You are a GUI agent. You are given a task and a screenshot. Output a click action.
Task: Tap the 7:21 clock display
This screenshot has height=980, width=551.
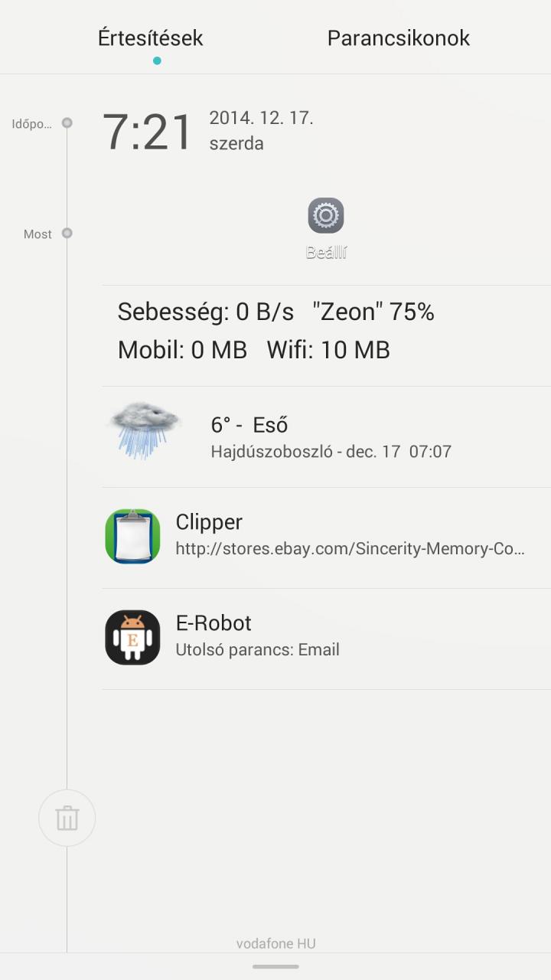coord(147,132)
